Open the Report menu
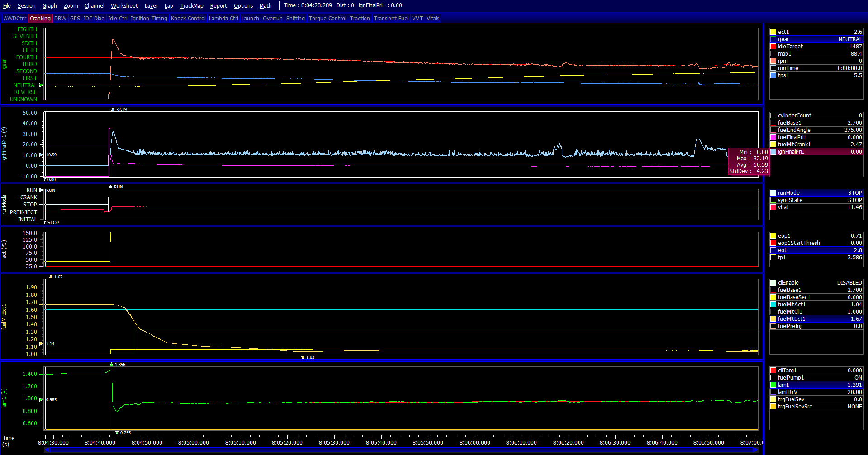This screenshot has width=868, height=455. pyautogui.click(x=218, y=5)
